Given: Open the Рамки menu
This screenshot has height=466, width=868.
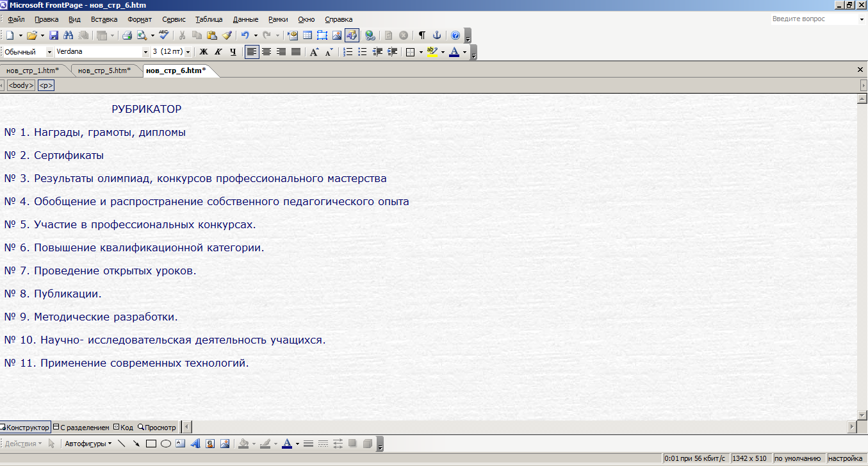Looking at the screenshot, I should [278, 19].
